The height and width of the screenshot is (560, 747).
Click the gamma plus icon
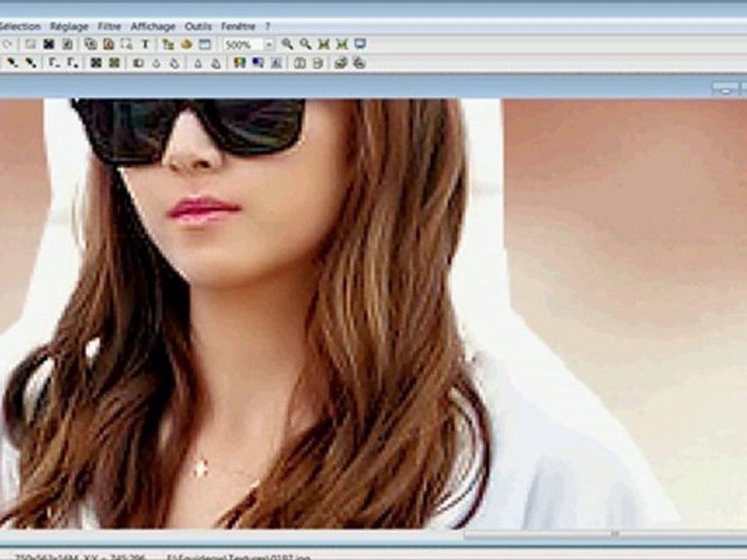click(x=72, y=63)
